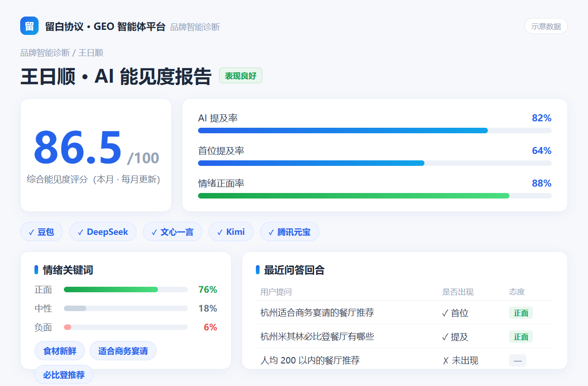The width and height of the screenshot is (588, 386).
Task: Select the 必比登推荐 keyword tag
Action: (64, 375)
